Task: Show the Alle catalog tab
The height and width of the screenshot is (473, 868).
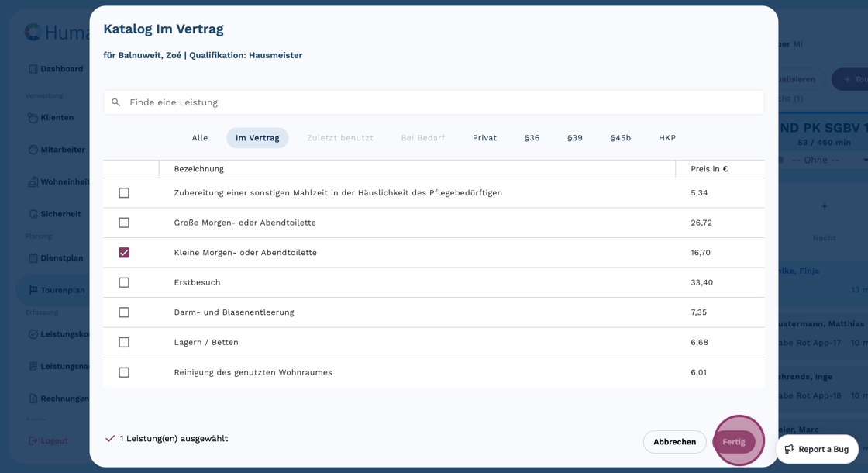Action: point(200,138)
